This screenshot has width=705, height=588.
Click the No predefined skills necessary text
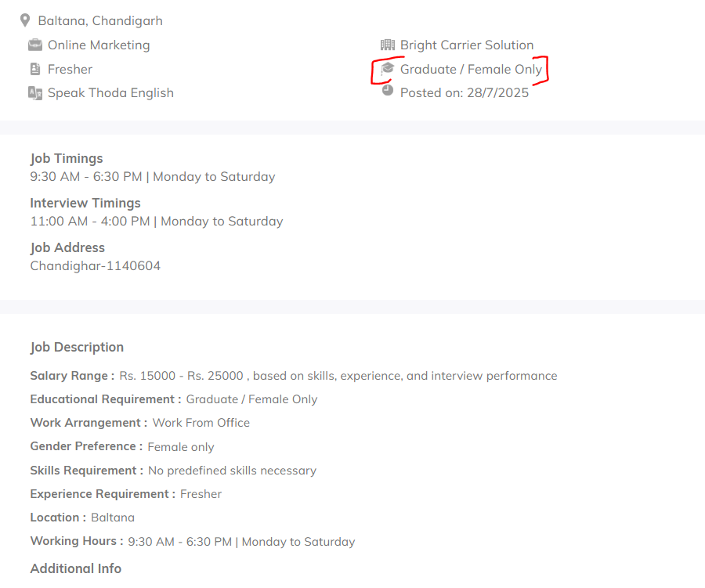[x=233, y=471]
